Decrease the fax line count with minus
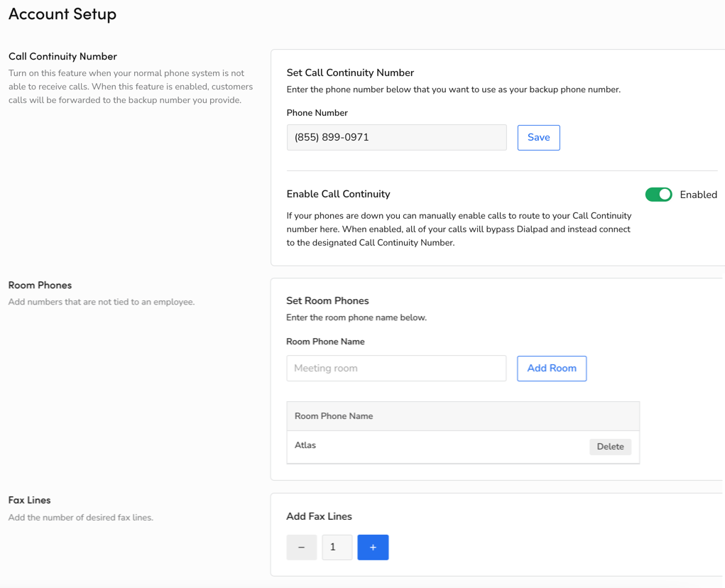 pos(301,548)
